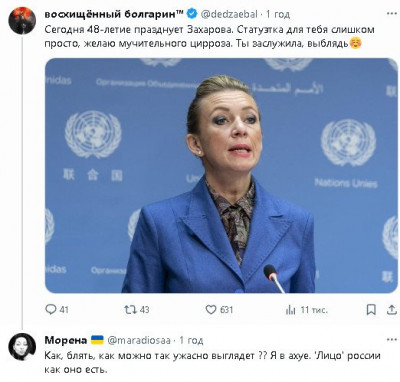Open profile name восхищённый болгарин
This screenshot has width=400, height=382.
click(x=114, y=14)
